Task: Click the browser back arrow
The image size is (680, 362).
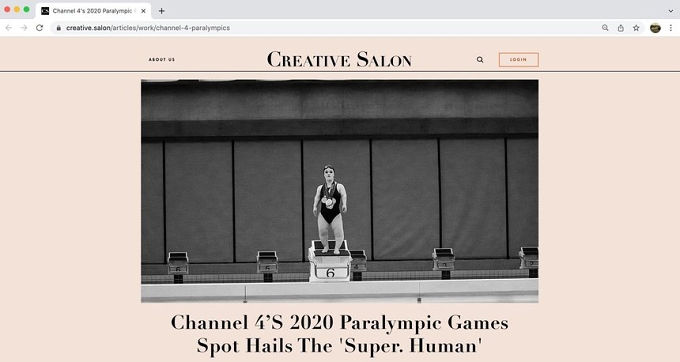Action: [9, 28]
